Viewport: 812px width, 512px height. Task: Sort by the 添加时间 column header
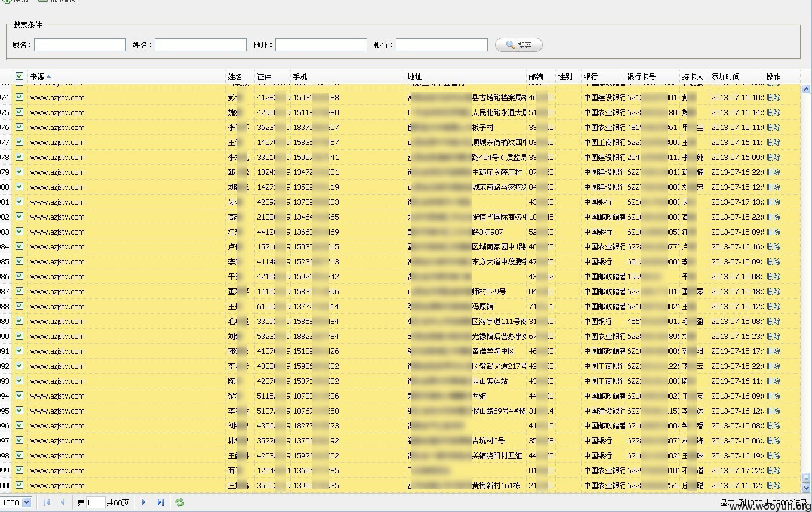tap(736, 76)
